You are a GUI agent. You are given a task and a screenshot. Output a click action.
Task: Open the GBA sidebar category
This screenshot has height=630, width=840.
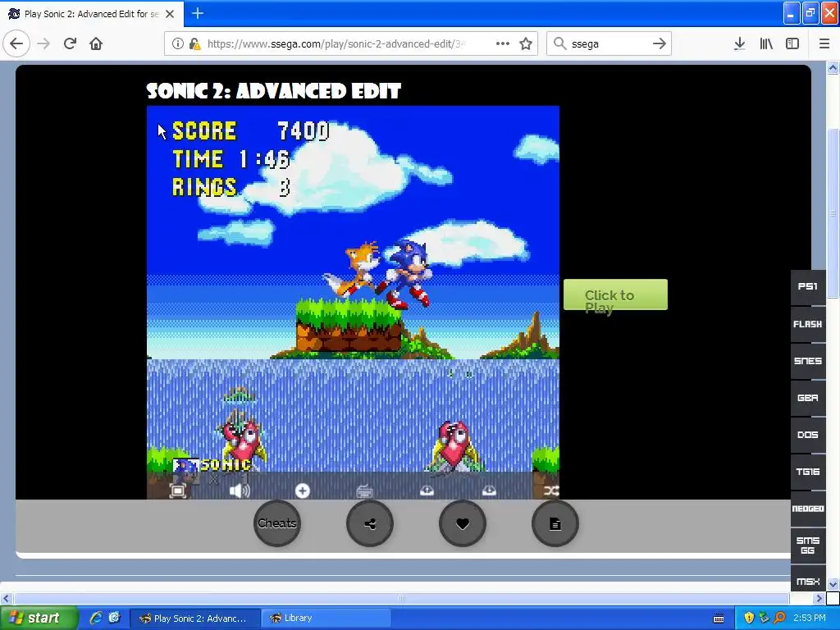808,398
